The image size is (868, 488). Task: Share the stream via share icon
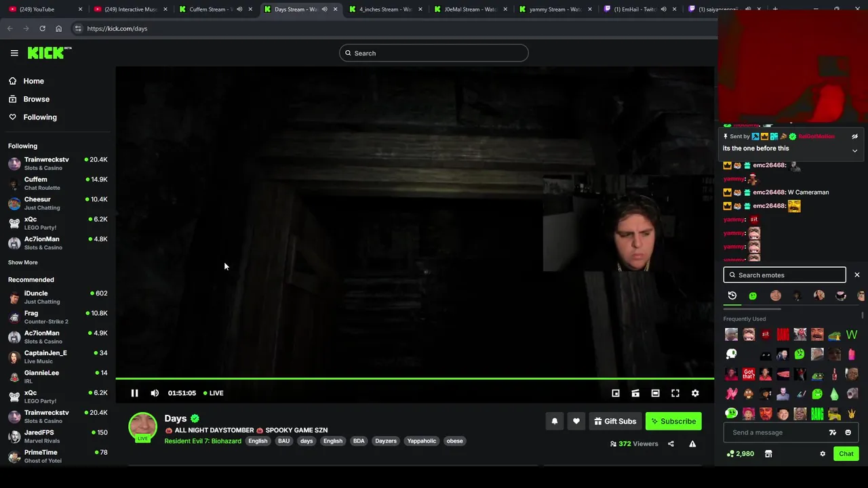click(671, 444)
